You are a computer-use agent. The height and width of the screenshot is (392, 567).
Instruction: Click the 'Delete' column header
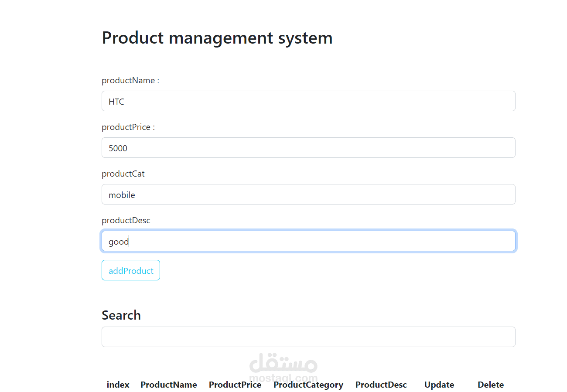pos(491,385)
